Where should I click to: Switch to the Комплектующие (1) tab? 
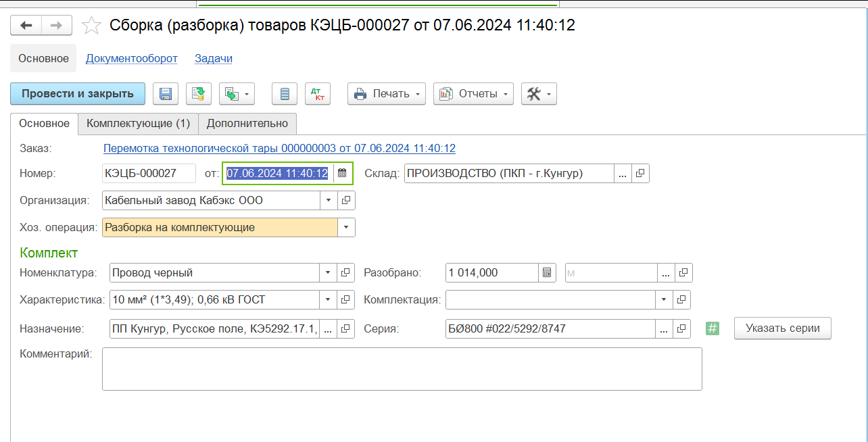pos(139,123)
